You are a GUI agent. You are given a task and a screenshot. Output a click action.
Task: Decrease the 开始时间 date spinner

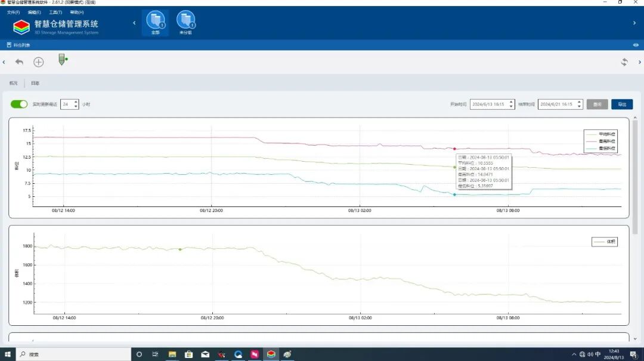click(x=511, y=106)
